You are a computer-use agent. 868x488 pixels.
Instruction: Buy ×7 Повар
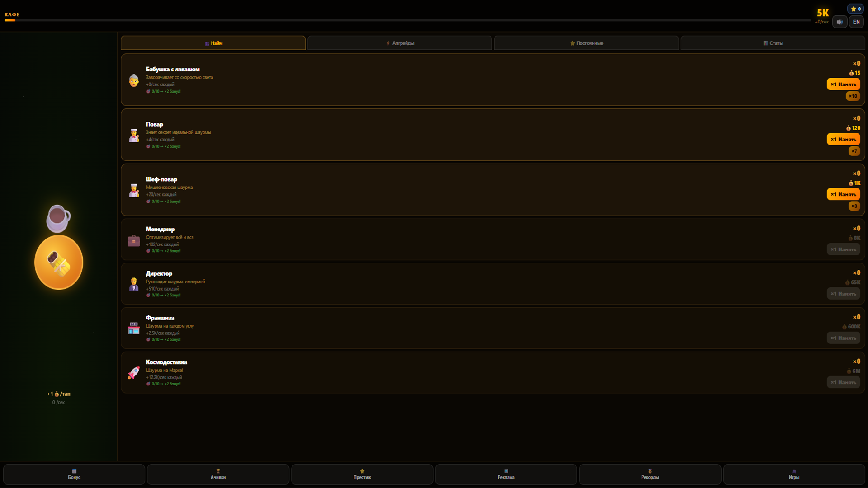click(854, 151)
